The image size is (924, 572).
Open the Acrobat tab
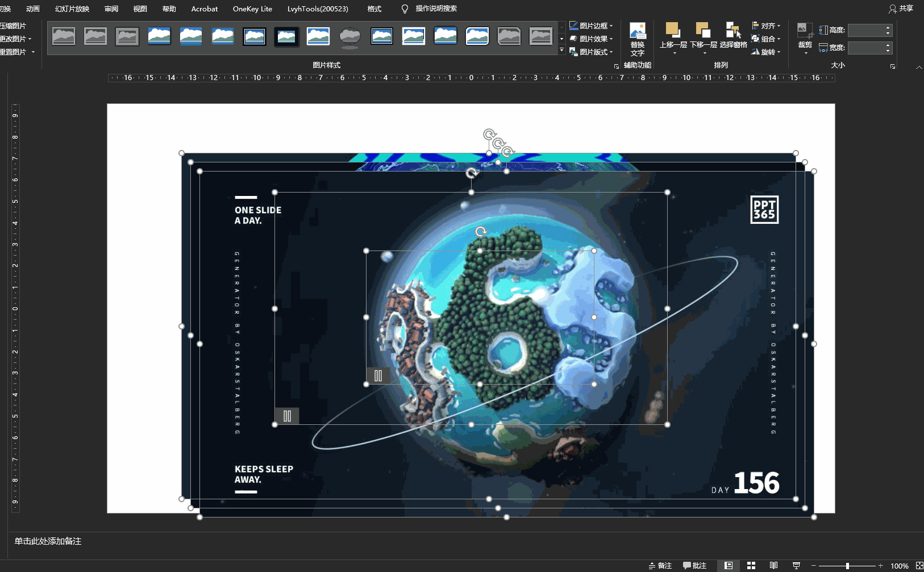coord(205,9)
